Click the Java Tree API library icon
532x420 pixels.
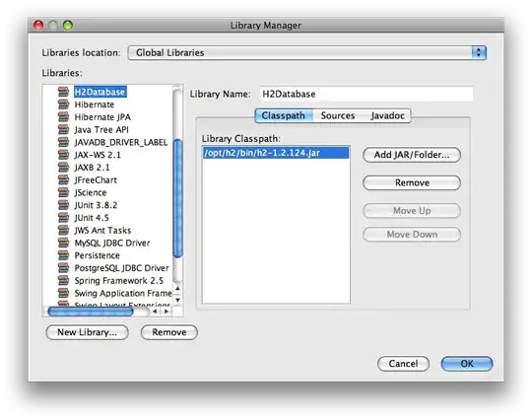[63, 129]
